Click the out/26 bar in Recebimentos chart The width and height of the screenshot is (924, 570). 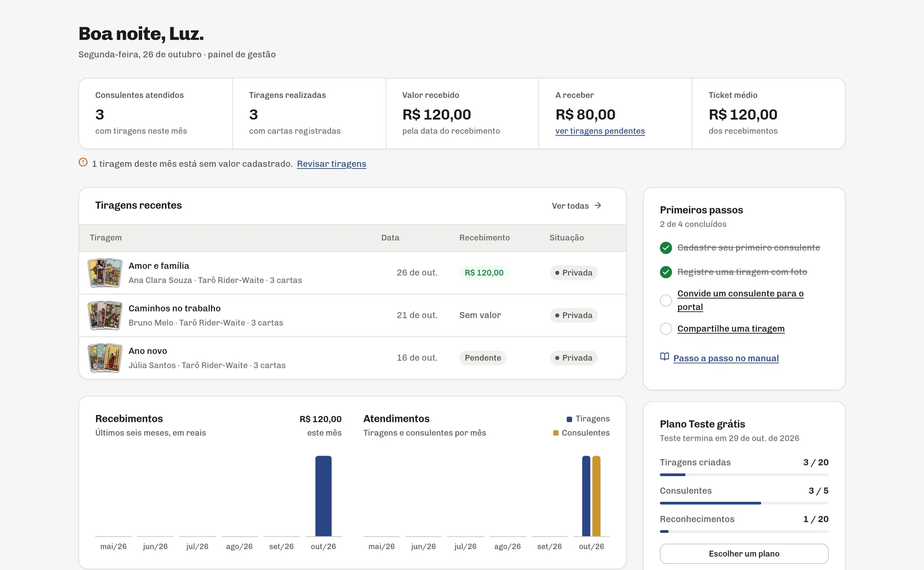pos(323,496)
